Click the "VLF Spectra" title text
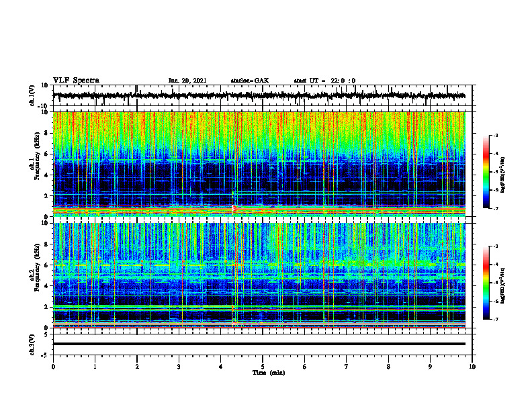This screenshot has width=532, height=411. (x=76, y=81)
